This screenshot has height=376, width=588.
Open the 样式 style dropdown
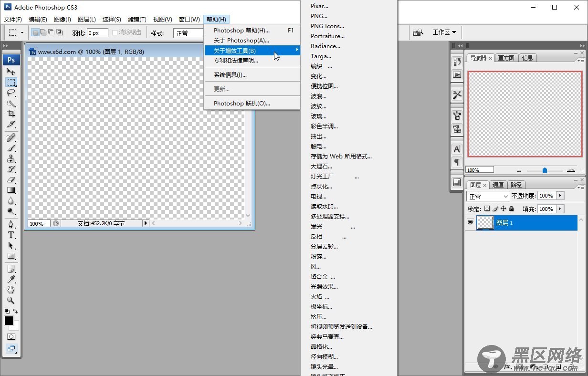pos(189,33)
